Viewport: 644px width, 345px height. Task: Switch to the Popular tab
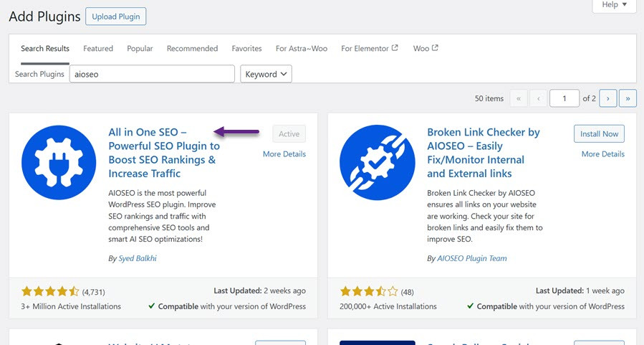(140, 49)
